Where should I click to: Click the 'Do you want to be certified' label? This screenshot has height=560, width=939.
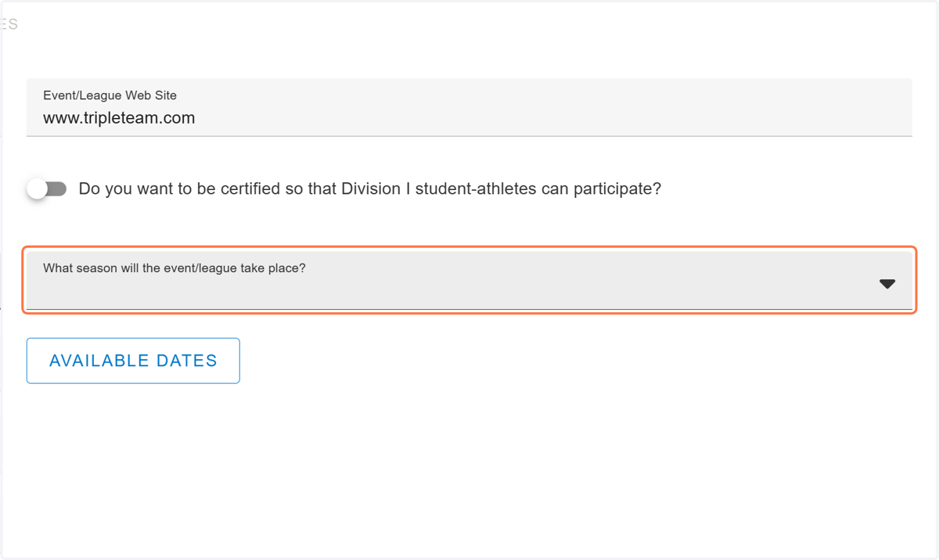[370, 189]
